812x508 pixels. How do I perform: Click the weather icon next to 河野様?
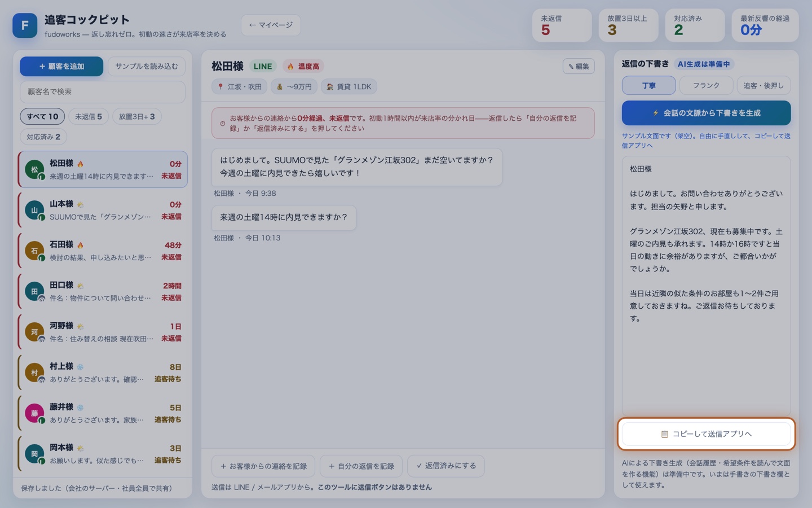coord(80,326)
